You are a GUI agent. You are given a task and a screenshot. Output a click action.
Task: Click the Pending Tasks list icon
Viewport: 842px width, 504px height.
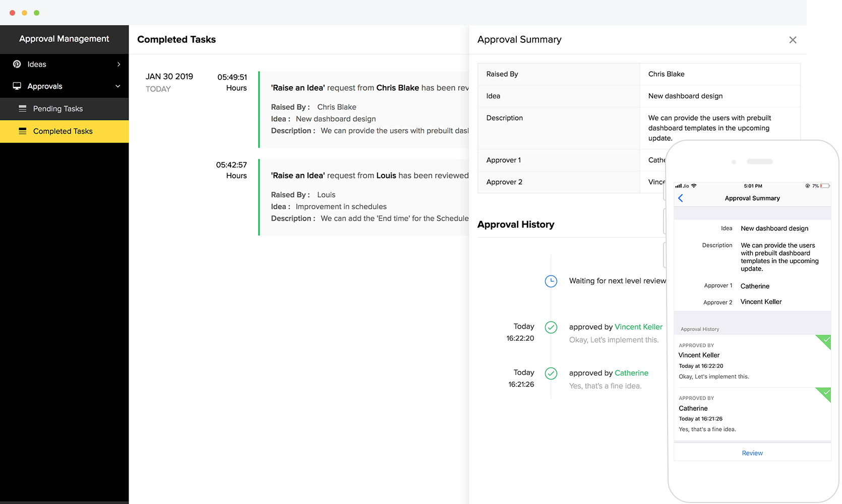[x=23, y=108]
